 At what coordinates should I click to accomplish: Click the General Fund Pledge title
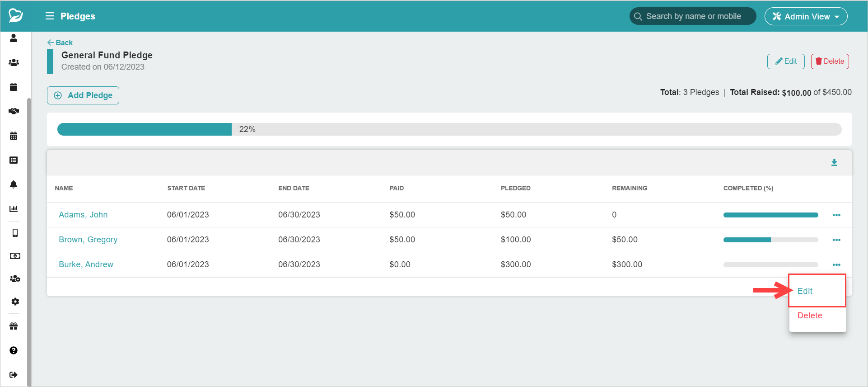[x=107, y=55]
